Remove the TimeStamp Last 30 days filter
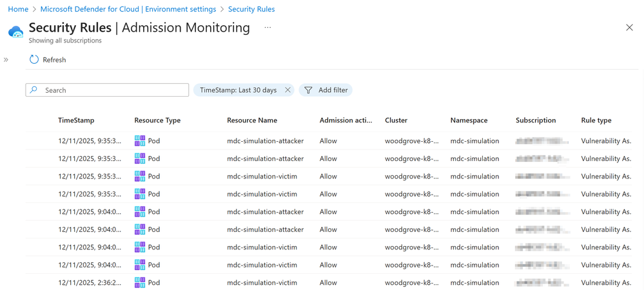The width and height of the screenshot is (644, 290). click(x=288, y=90)
